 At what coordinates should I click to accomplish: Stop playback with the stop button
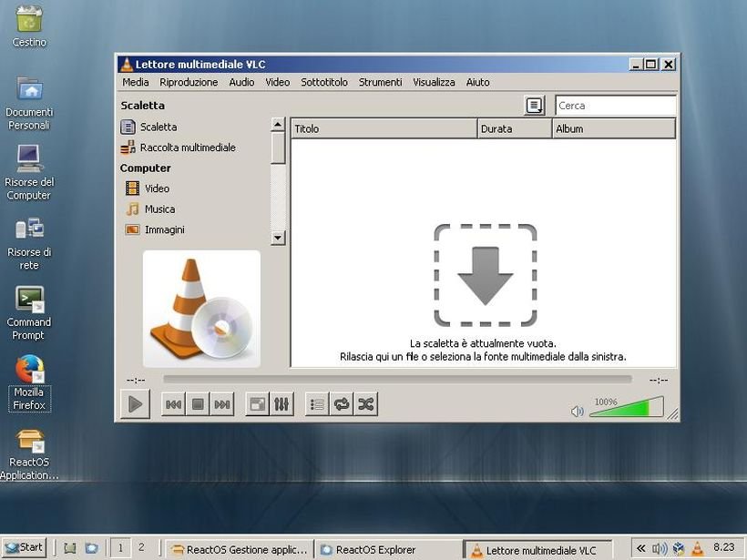[x=198, y=404]
